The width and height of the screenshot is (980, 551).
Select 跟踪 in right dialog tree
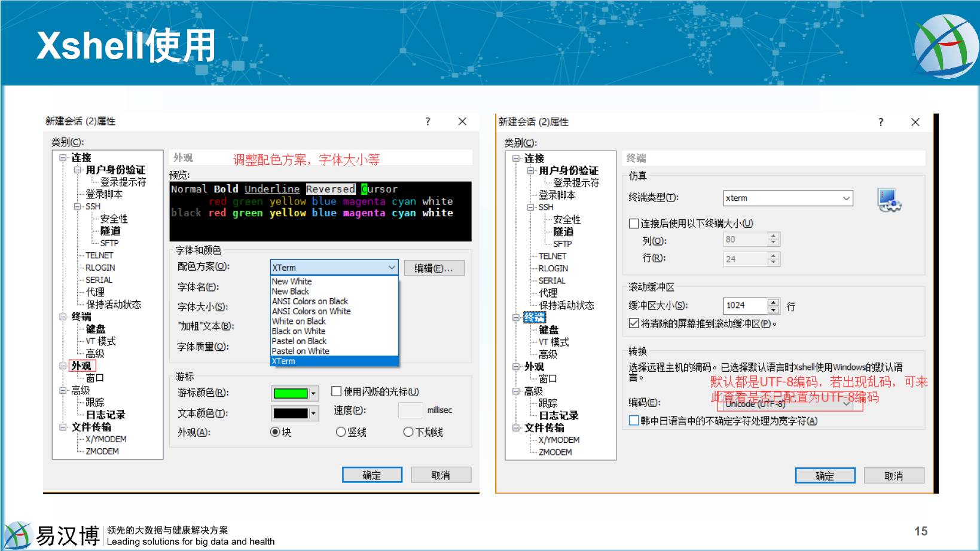pos(548,403)
